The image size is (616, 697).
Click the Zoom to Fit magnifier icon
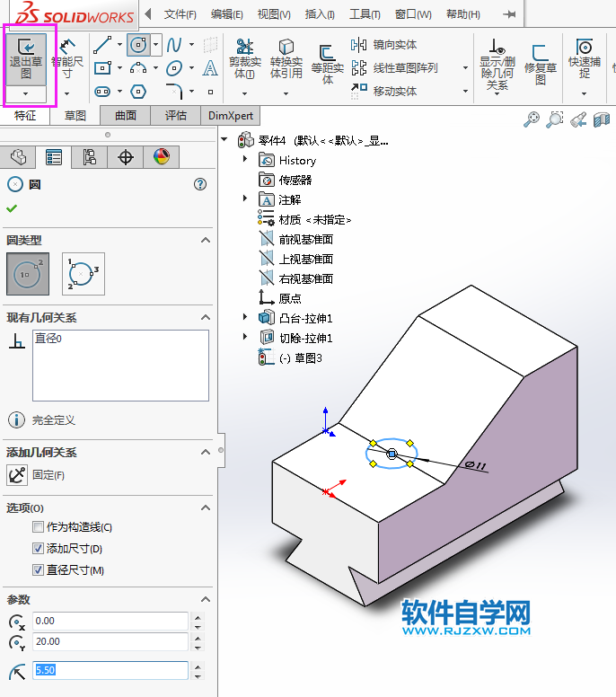[532, 119]
